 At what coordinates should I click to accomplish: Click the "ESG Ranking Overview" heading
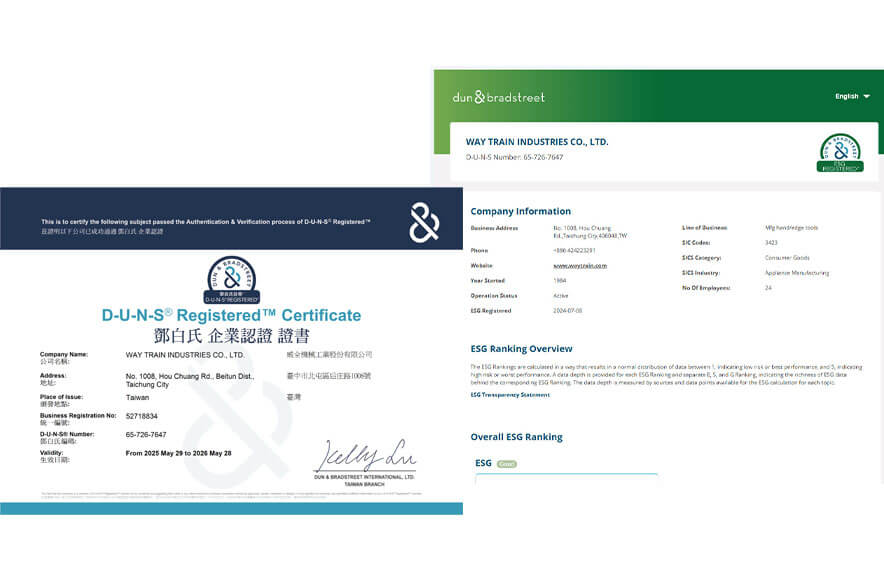tap(521, 349)
